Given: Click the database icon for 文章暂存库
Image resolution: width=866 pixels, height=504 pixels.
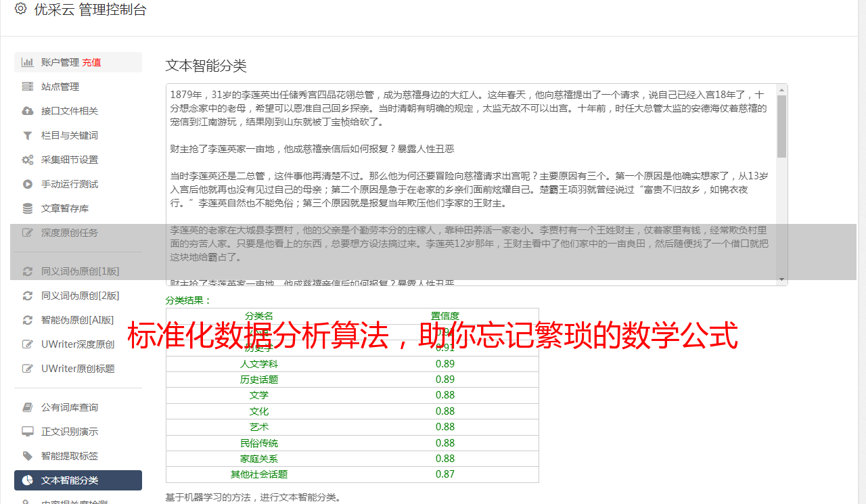Looking at the screenshot, I should [28, 208].
